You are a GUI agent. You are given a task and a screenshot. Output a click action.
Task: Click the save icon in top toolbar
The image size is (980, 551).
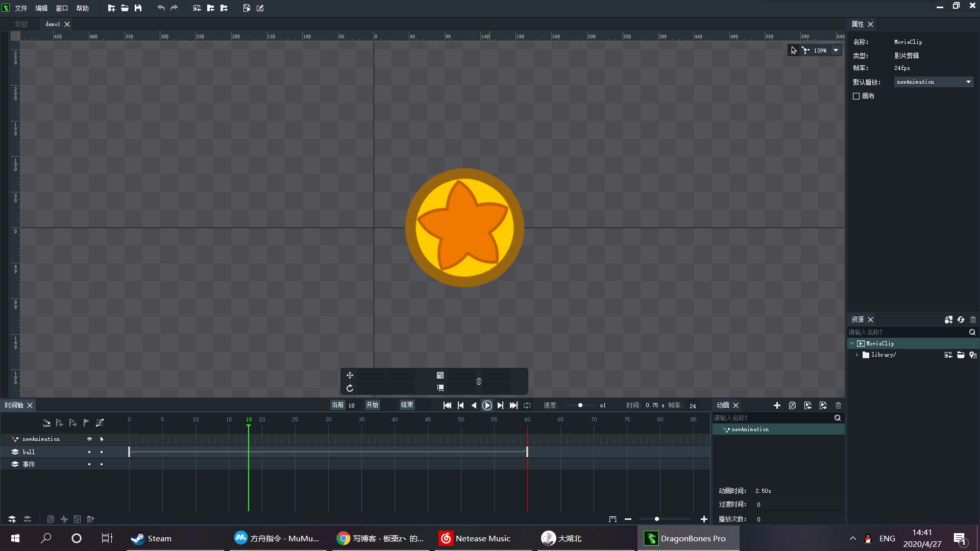pos(138,8)
